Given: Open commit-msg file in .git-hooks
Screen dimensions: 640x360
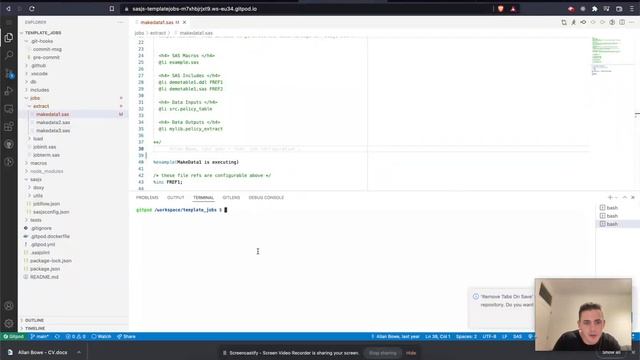Looking at the screenshot, I should pos(47,49).
